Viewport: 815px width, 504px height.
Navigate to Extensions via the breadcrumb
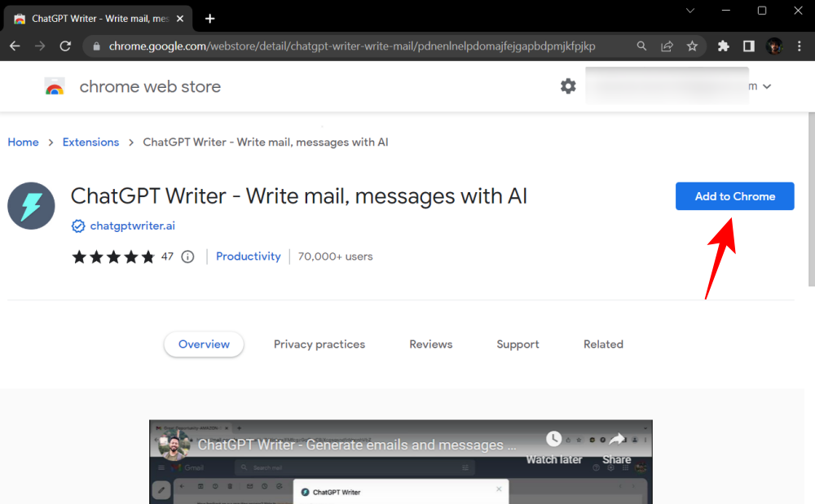click(90, 142)
